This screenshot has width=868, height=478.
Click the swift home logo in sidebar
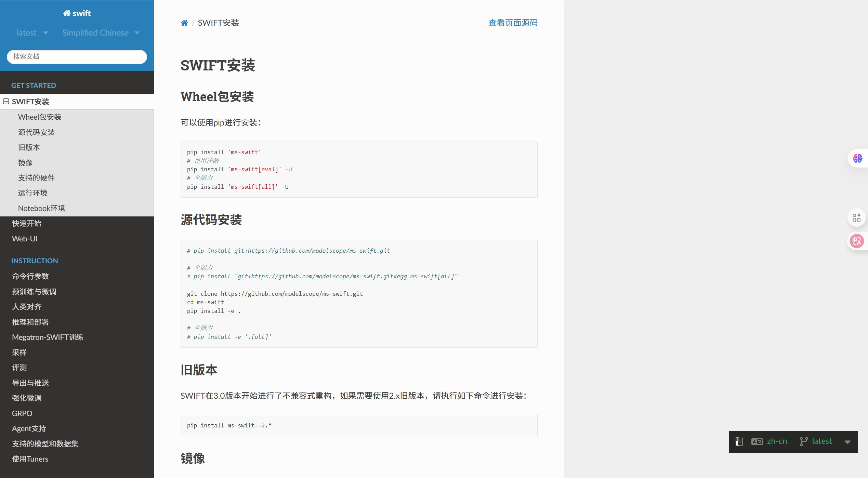(77, 13)
